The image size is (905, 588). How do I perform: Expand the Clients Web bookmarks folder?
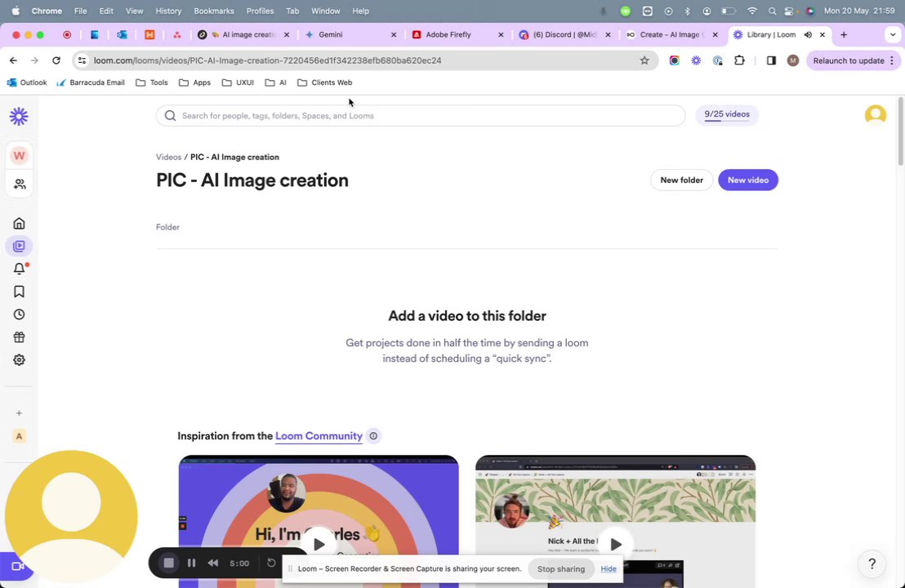(x=324, y=82)
